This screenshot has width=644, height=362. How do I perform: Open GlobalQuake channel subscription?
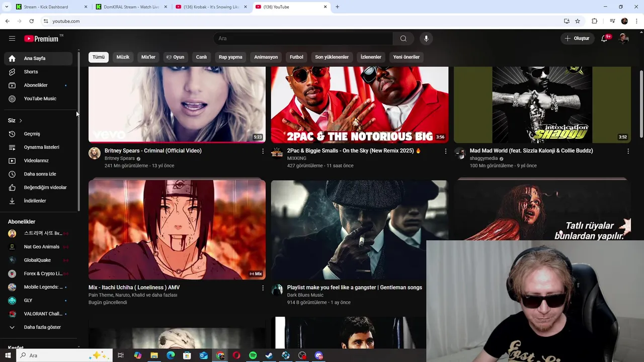38,260
